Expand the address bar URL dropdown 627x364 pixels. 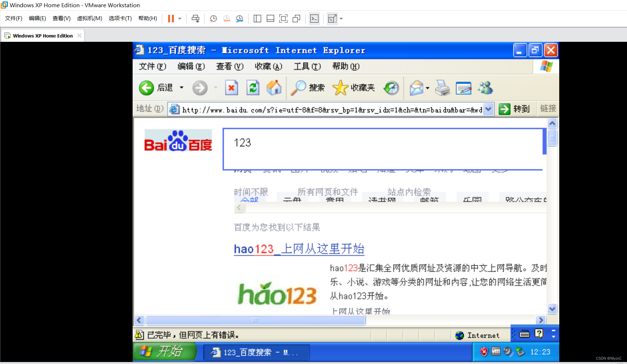(488, 109)
